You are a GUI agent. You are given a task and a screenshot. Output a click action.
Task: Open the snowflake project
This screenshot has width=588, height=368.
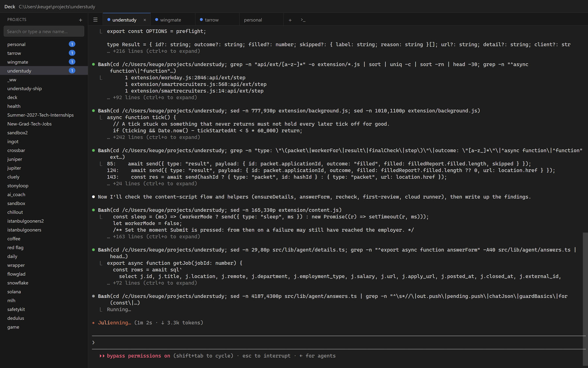(x=44, y=282)
